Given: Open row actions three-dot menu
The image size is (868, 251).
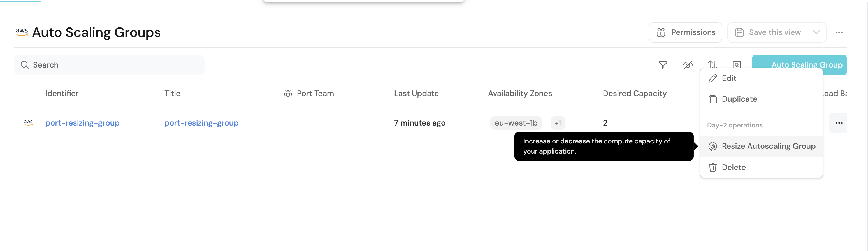Looking at the screenshot, I should (x=839, y=123).
